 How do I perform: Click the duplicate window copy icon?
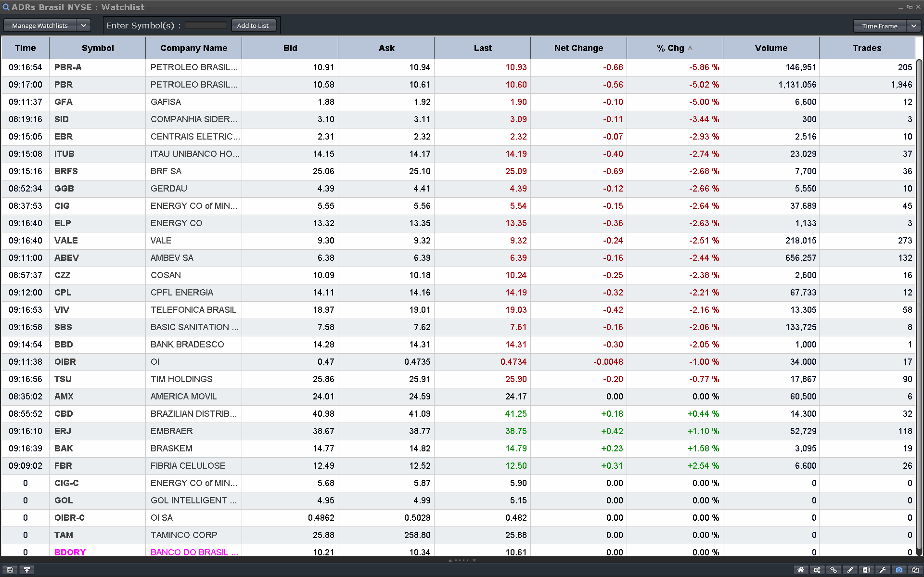[915, 570]
